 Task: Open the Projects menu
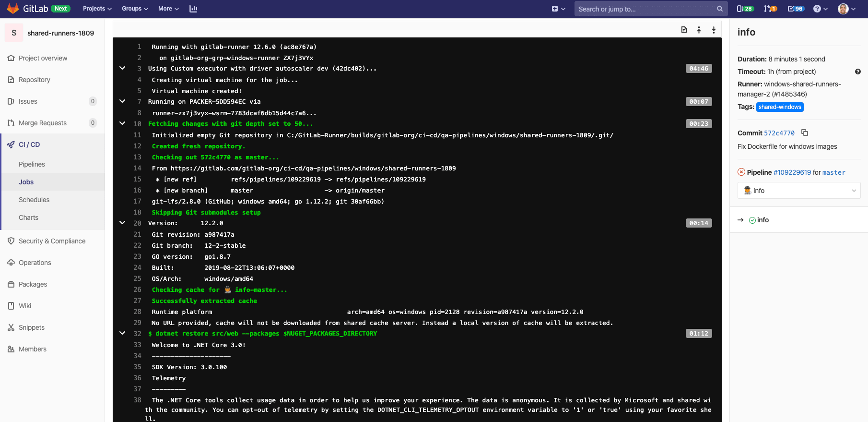(x=97, y=9)
